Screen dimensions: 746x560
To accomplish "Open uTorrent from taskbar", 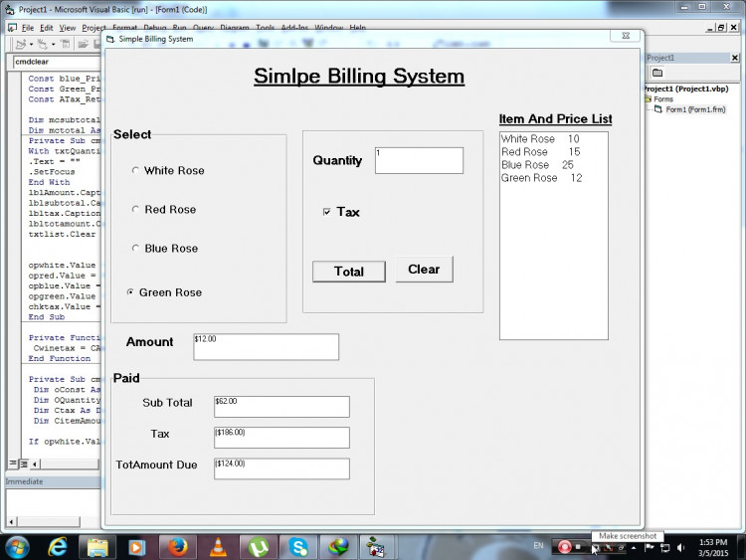I will [259, 548].
